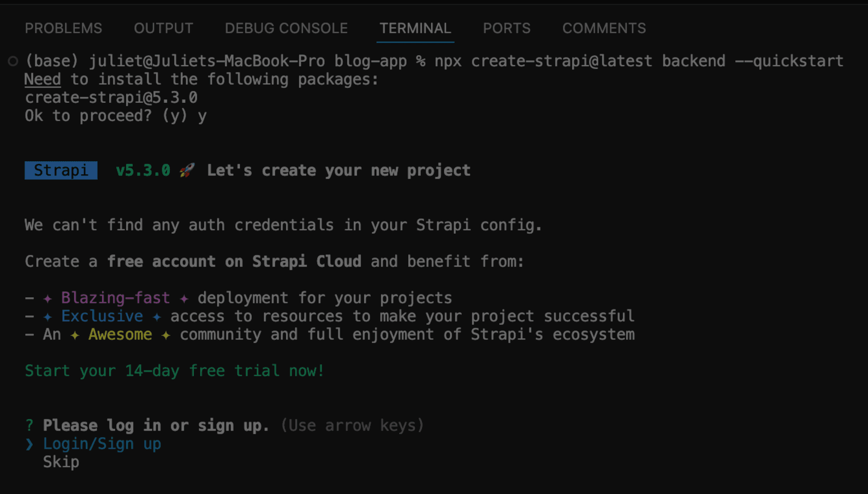Click the yellow Awesome text

click(120, 334)
